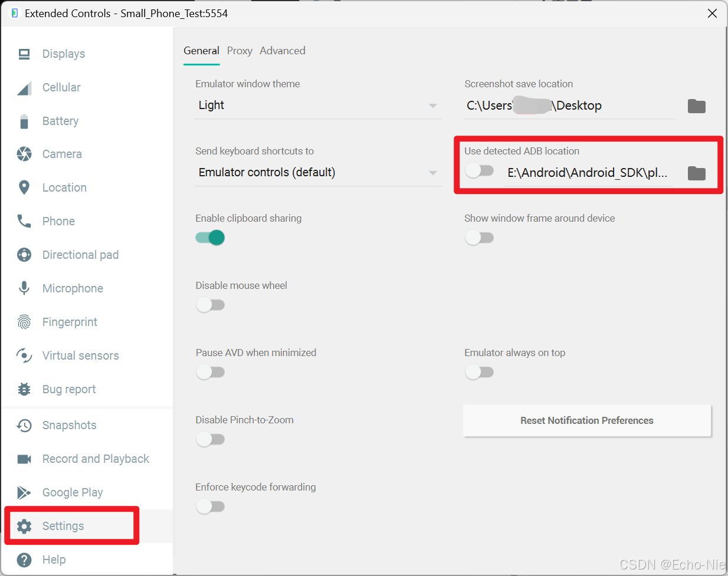Viewport: 728px width, 576px height.
Task: Open the Snapshots section
Action: click(24, 425)
